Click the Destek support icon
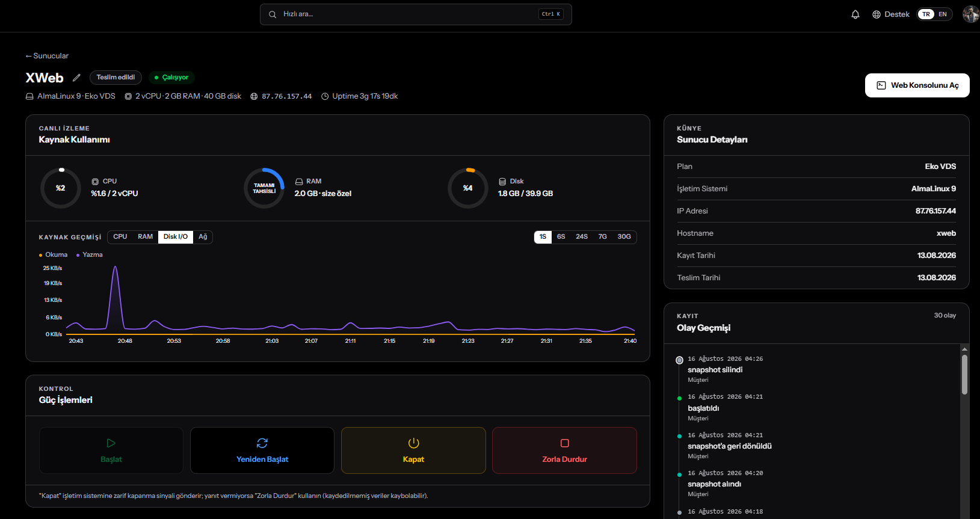The height and width of the screenshot is (519, 980). click(x=877, y=14)
